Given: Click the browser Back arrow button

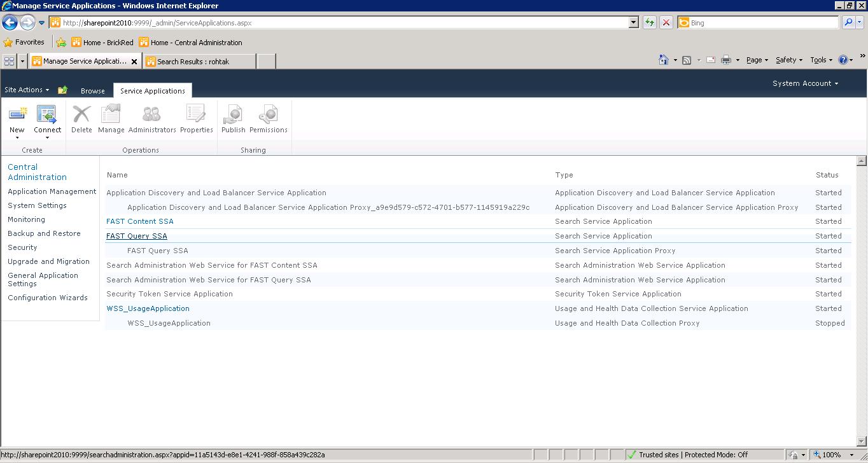Looking at the screenshot, I should click(10, 23).
